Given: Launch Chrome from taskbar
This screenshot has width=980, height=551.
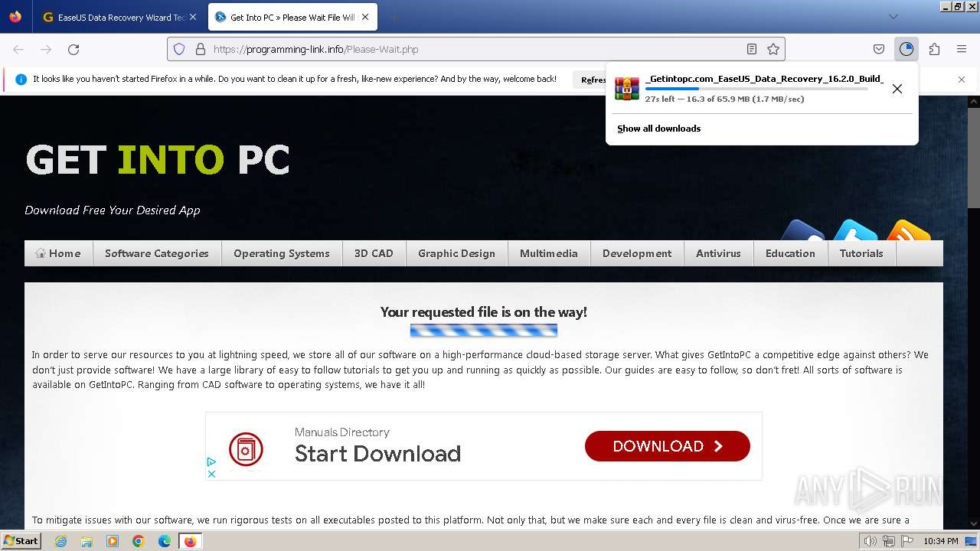Looking at the screenshot, I should [x=139, y=541].
